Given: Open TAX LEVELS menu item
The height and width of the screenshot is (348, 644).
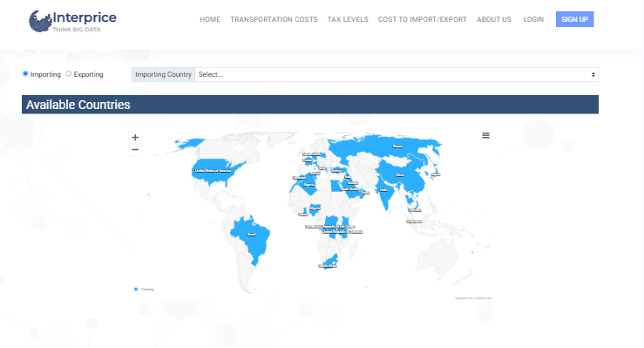Looking at the screenshot, I should 348,19.
